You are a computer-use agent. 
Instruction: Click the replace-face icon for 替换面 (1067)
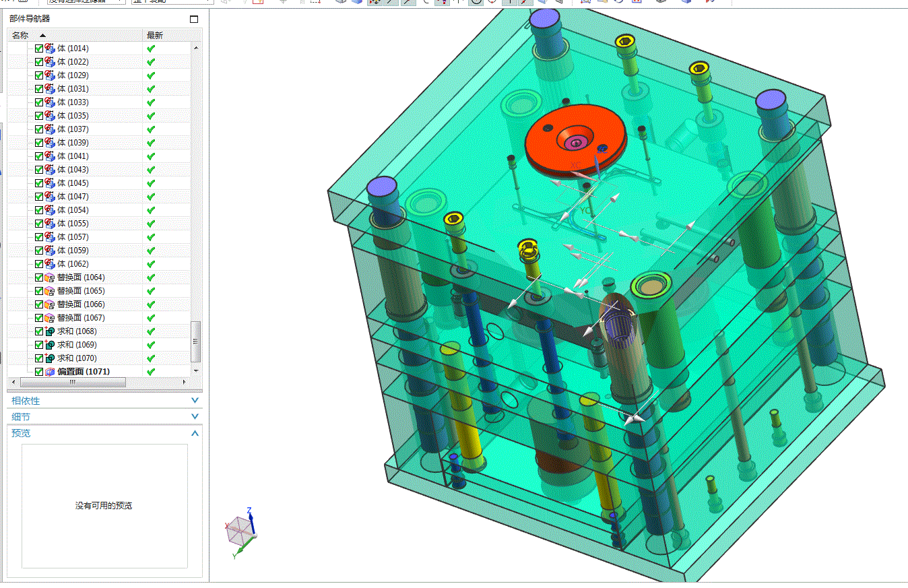[50, 318]
